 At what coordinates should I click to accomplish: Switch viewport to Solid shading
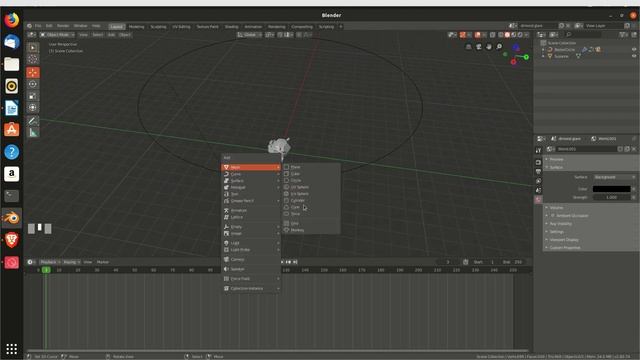pyautogui.click(x=507, y=35)
